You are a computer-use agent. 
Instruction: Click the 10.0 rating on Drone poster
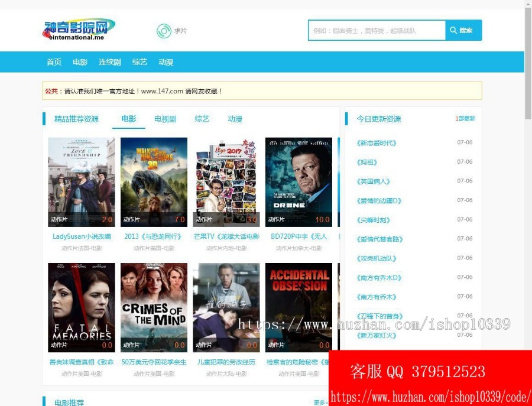click(x=322, y=219)
